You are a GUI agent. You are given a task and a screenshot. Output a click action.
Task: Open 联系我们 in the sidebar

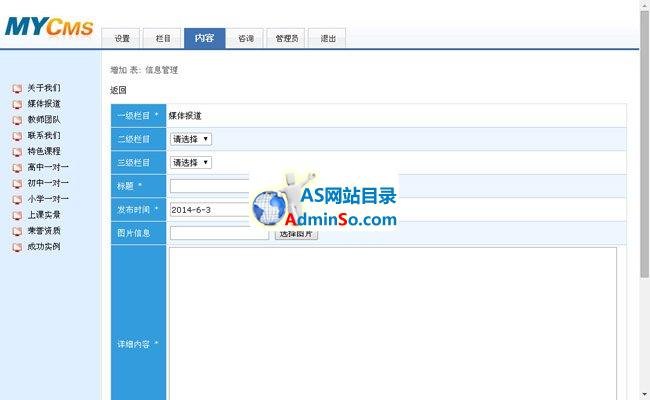[x=44, y=136]
